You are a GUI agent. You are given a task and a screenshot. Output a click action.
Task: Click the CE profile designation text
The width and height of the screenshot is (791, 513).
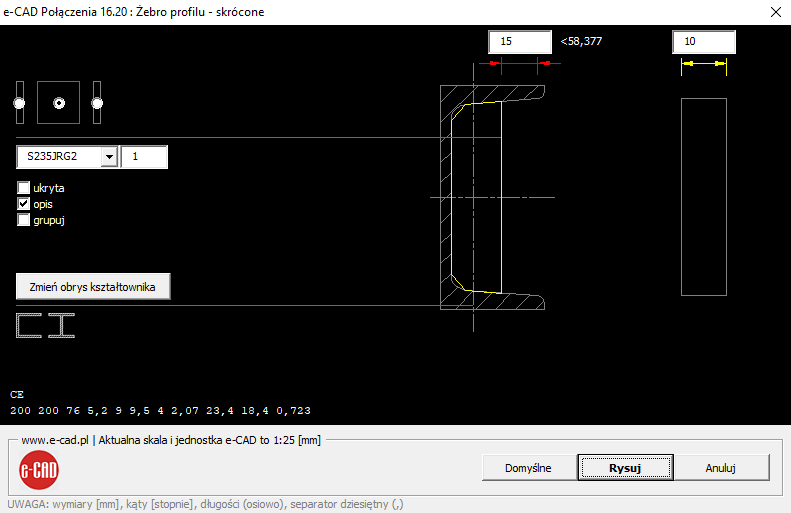(17, 394)
